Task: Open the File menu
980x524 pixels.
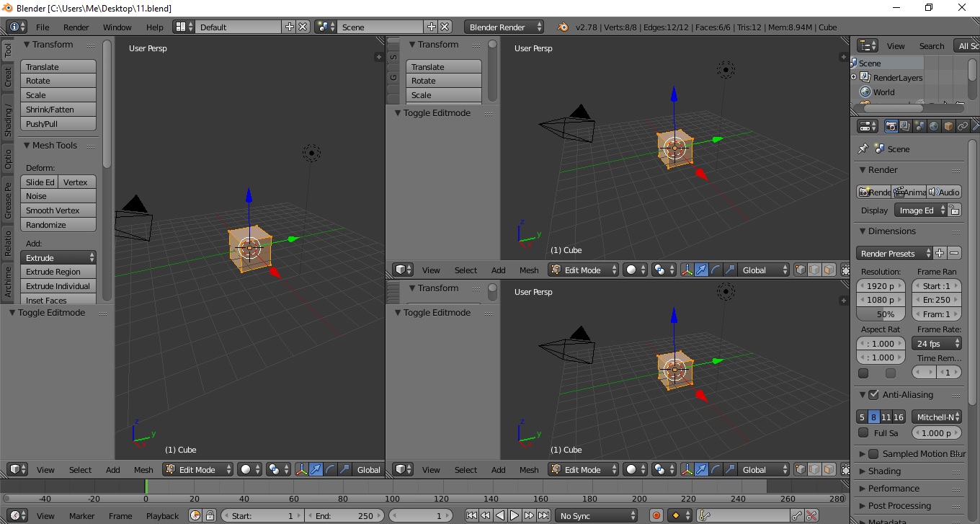Action: 43,27
